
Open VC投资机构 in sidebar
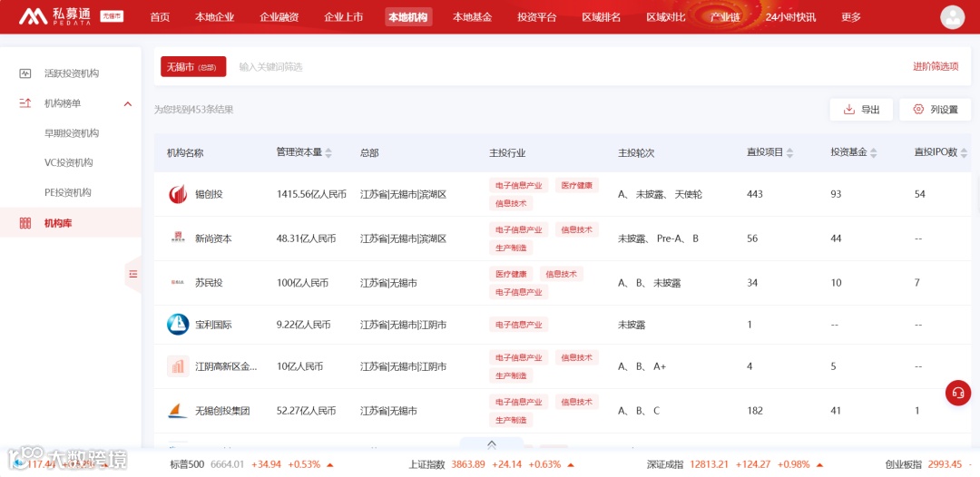point(69,163)
